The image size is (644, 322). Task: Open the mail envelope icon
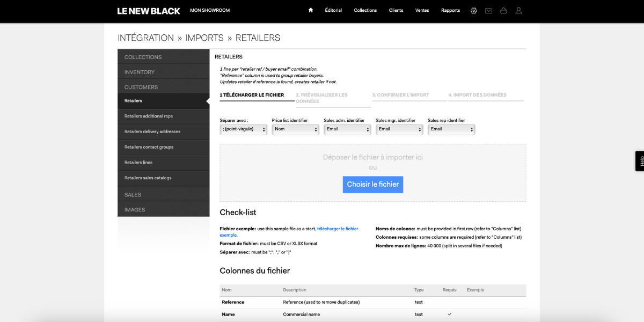coord(488,10)
